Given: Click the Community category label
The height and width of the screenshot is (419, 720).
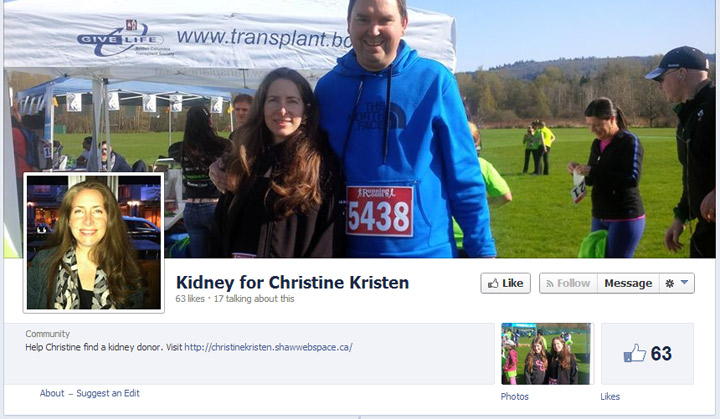Looking at the screenshot, I should [x=48, y=334].
